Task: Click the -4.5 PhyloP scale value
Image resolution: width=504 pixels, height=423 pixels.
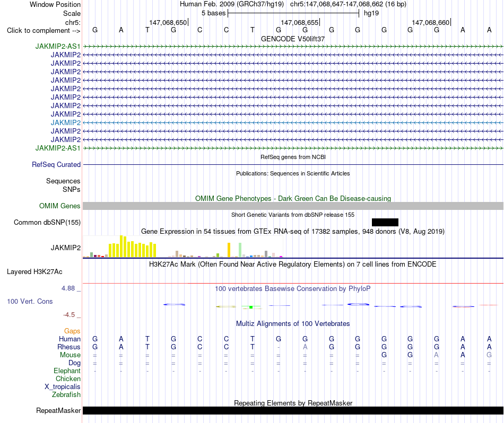Action: pyautogui.click(x=69, y=315)
